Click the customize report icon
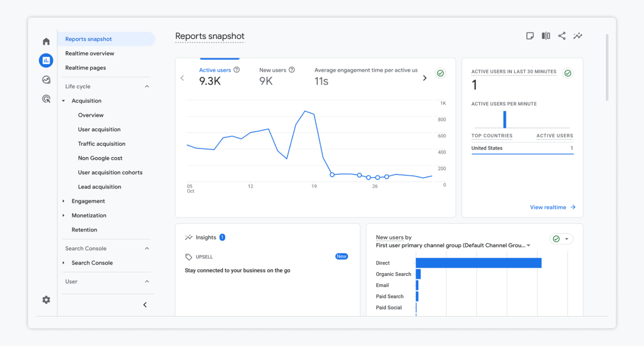644x346 pixels. pos(530,36)
